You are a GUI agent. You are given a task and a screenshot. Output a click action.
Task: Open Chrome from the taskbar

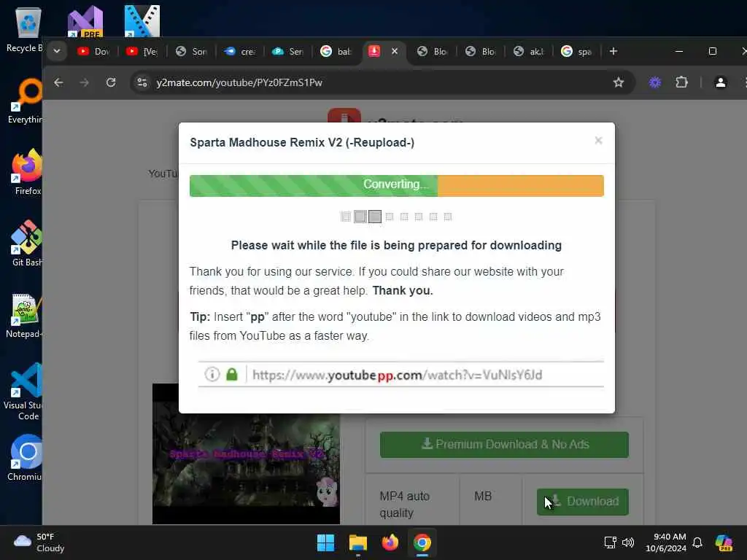[422, 542]
